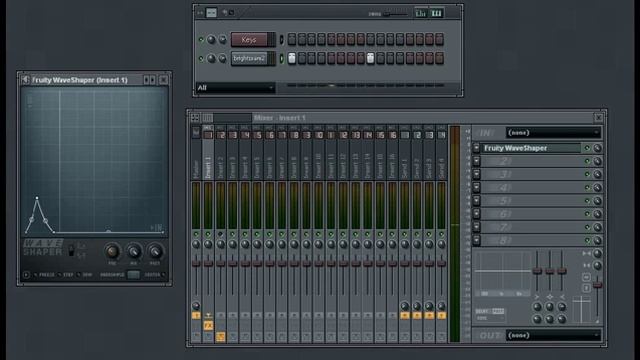Click the brightsaw2 channel volume knob
Image resolution: width=640 pixels, height=360 pixels.
(x=222, y=58)
